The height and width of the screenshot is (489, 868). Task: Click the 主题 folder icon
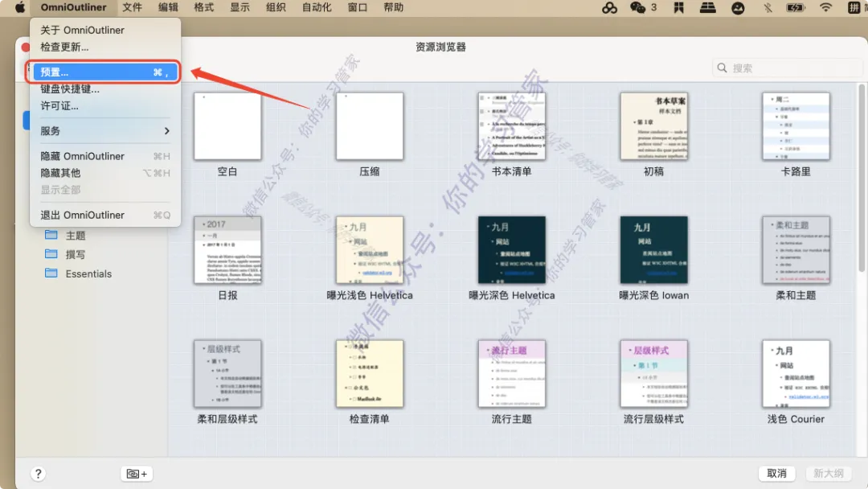pyautogui.click(x=51, y=235)
